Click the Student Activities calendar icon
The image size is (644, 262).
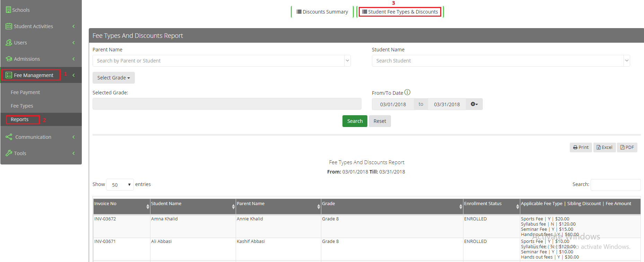tap(9, 26)
